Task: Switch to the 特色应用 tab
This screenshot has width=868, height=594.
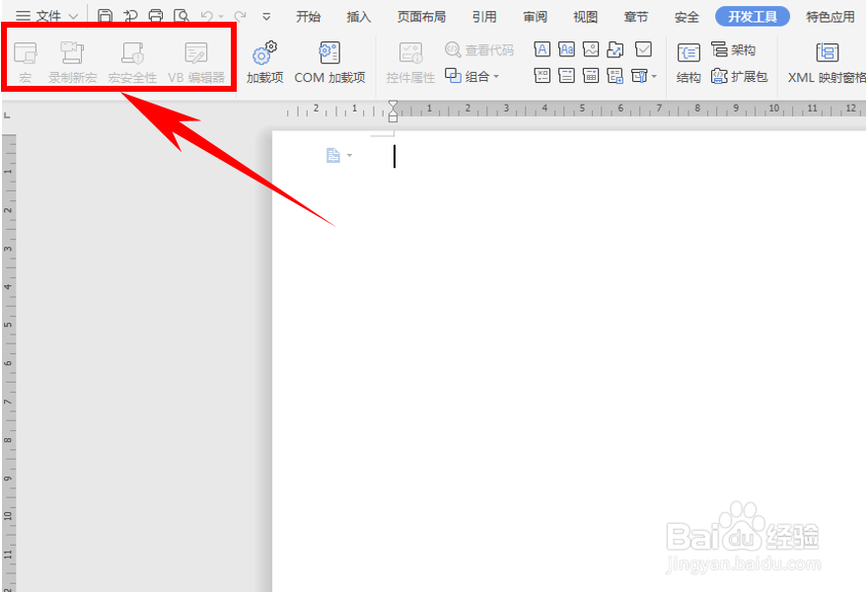Action: pyautogui.click(x=831, y=17)
